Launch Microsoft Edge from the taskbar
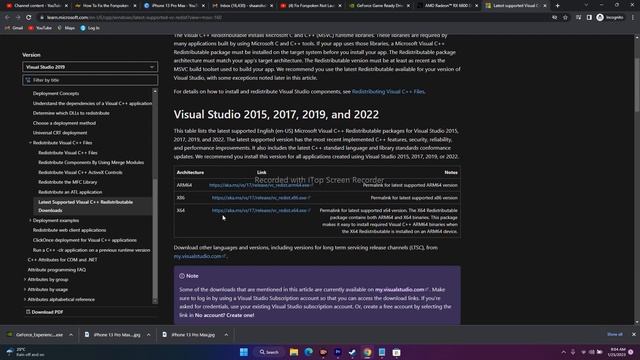This screenshot has height=360, width=640. pos(309,352)
